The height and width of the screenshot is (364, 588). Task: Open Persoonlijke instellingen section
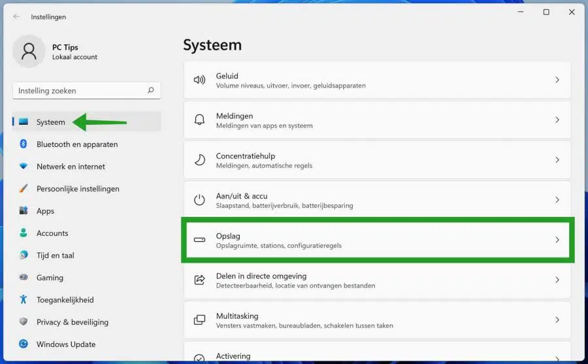[87, 188]
